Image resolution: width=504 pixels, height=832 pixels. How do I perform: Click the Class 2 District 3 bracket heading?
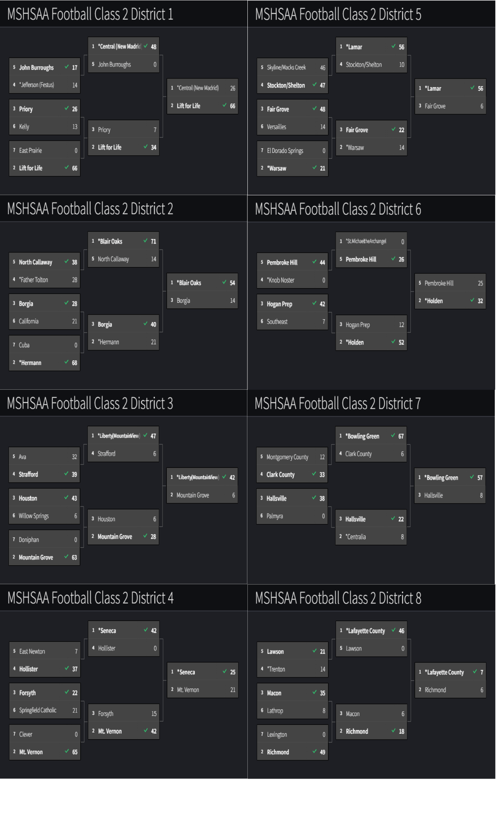click(x=90, y=404)
